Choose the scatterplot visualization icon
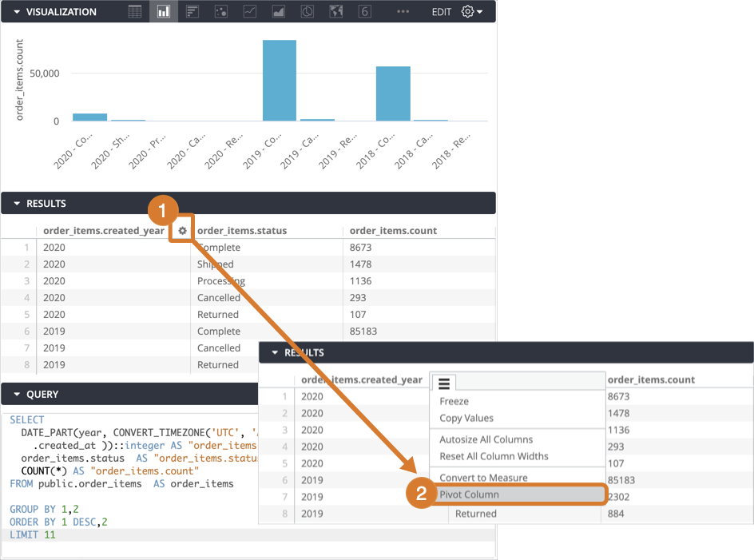The height and width of the screenshot is (560, 754). pyautogui.click(x=221, y=12)
